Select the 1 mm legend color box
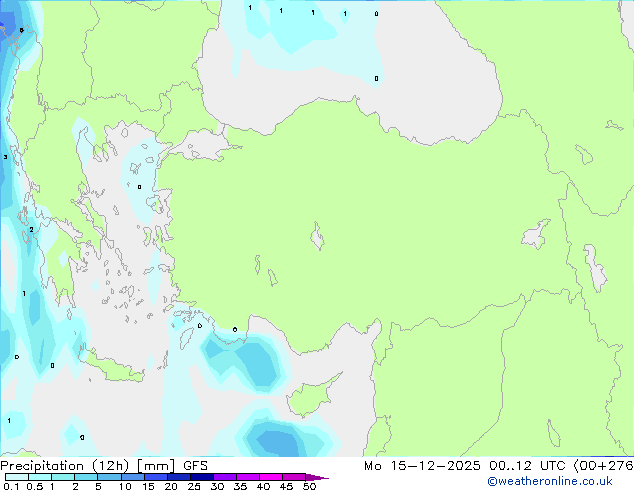The image size is (634, 490). 63,477
